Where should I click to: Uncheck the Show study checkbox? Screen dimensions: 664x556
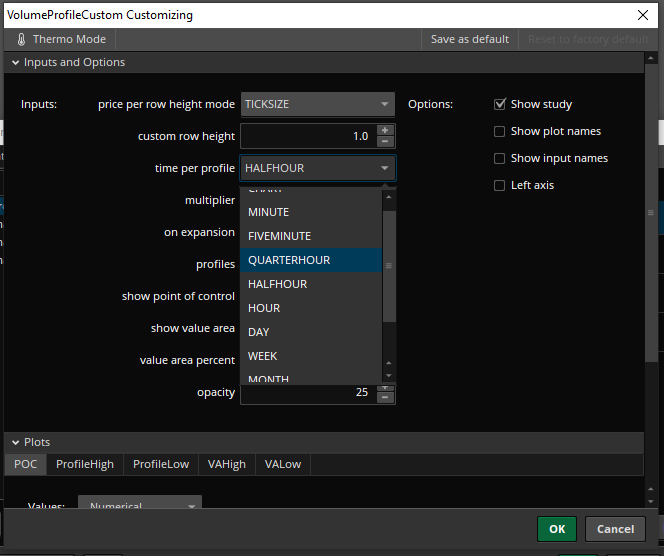[x=500, y=104]
